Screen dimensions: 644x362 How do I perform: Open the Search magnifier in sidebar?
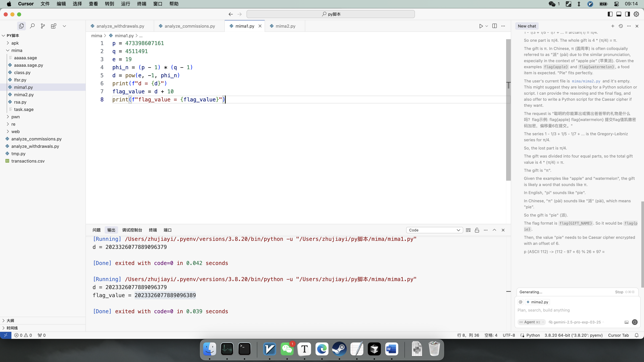pyautogui.click(x=32, y=26)
